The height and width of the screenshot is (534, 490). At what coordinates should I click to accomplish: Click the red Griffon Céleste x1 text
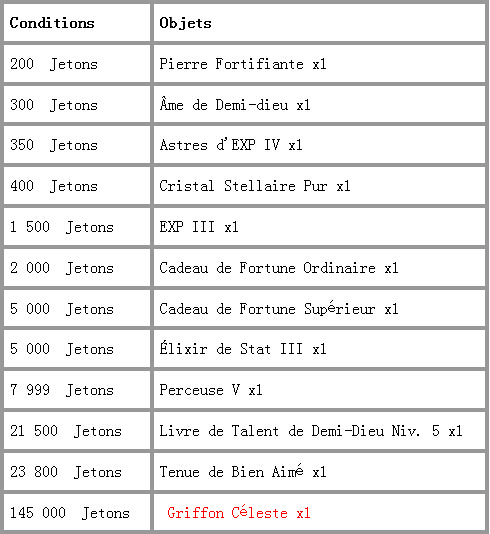click(x=239, y=512)
